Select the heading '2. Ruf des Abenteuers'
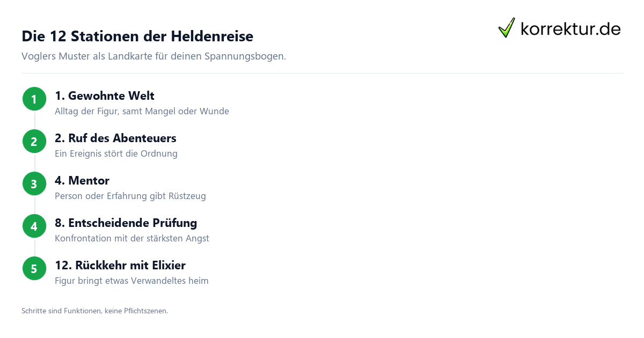The height and width of the screenshot is (338, 644). click(x=115, y=138)
